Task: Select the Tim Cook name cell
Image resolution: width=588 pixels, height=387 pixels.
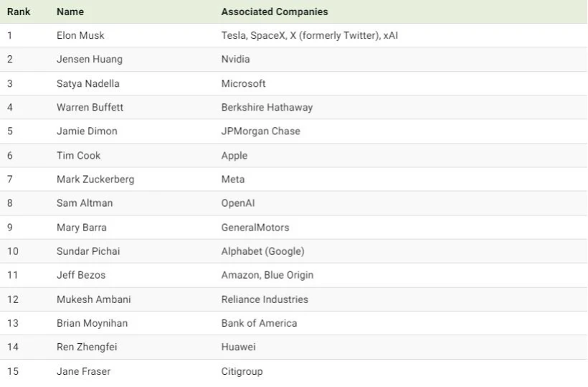Action: [x=79, y=155]
